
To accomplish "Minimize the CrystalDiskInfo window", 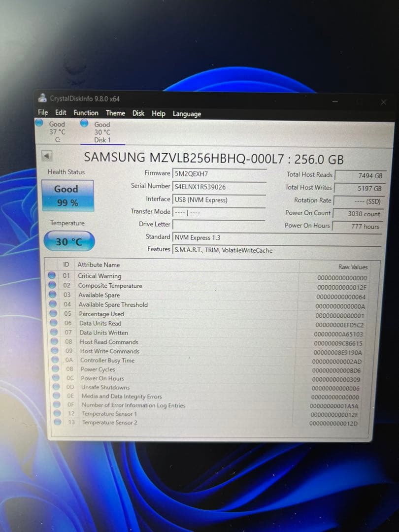I will (x=335, y=101).
